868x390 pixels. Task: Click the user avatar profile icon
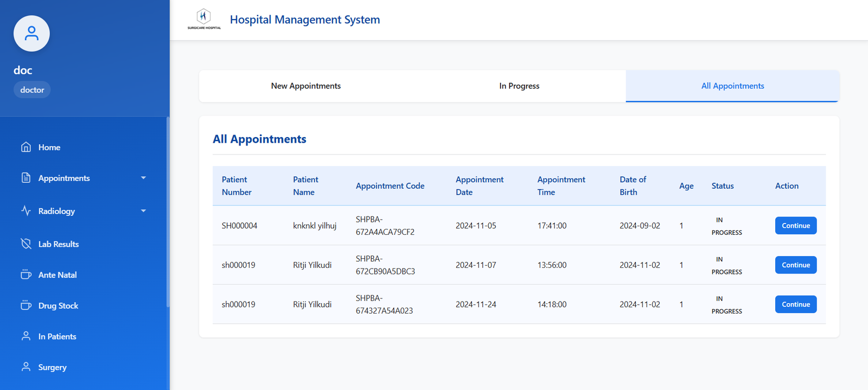pos(31,34)
